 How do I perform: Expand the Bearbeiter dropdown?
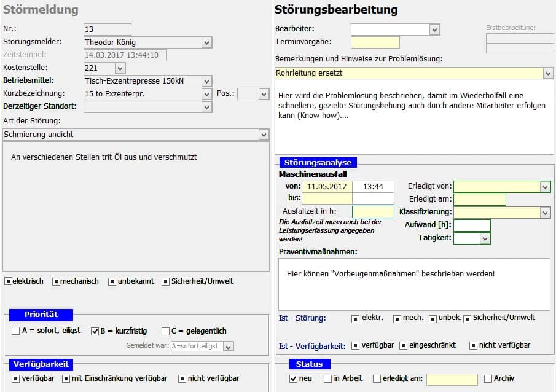(x=434, y=29)
